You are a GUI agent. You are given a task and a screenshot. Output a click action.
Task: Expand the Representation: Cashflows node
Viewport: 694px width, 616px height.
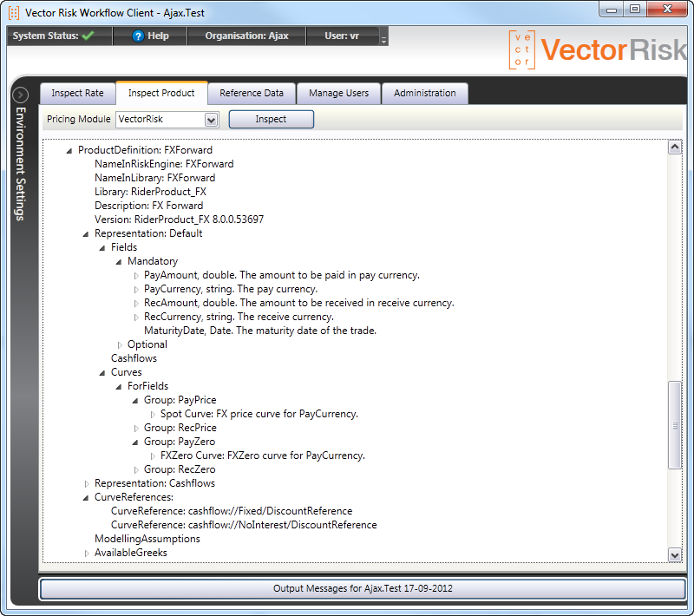click(87, 484)
